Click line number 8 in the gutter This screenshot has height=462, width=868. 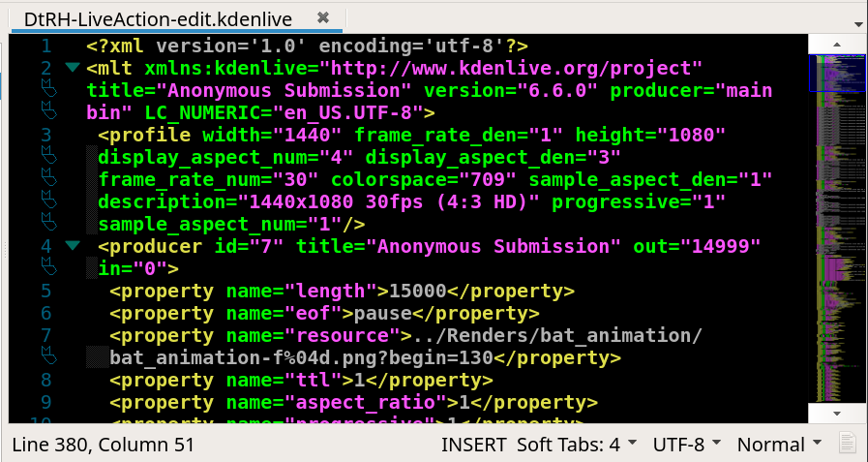point(45,380)
